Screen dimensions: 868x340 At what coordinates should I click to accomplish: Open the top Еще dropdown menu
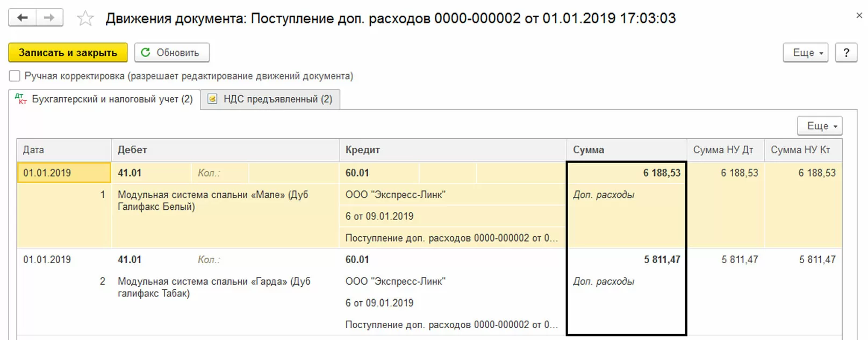pyautogui.click(x=805, y=53)
